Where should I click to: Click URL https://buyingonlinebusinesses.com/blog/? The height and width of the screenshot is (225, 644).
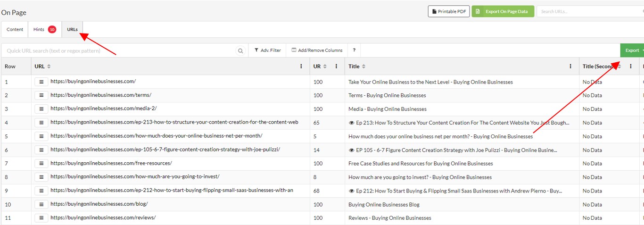pos(99,204)
